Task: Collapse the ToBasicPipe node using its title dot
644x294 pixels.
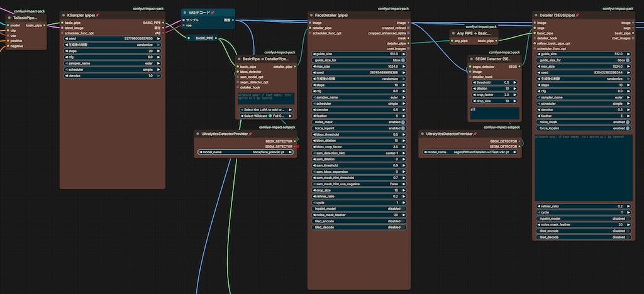Action: pyautogui.click(x=10, y=18)
